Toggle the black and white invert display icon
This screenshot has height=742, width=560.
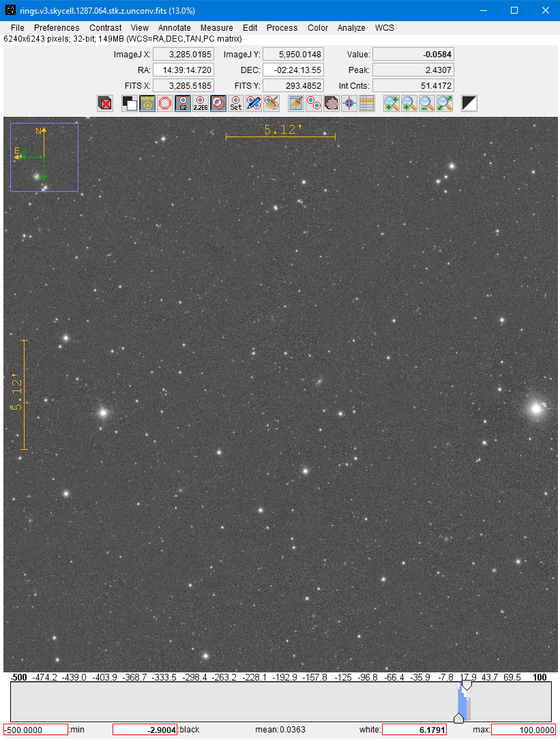point(130,103)
